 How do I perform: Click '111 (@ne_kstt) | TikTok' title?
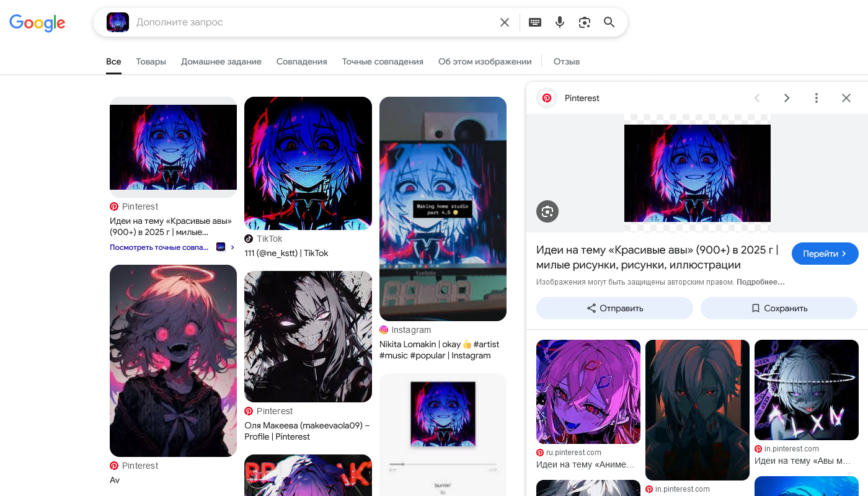click(x=286, y=253)
